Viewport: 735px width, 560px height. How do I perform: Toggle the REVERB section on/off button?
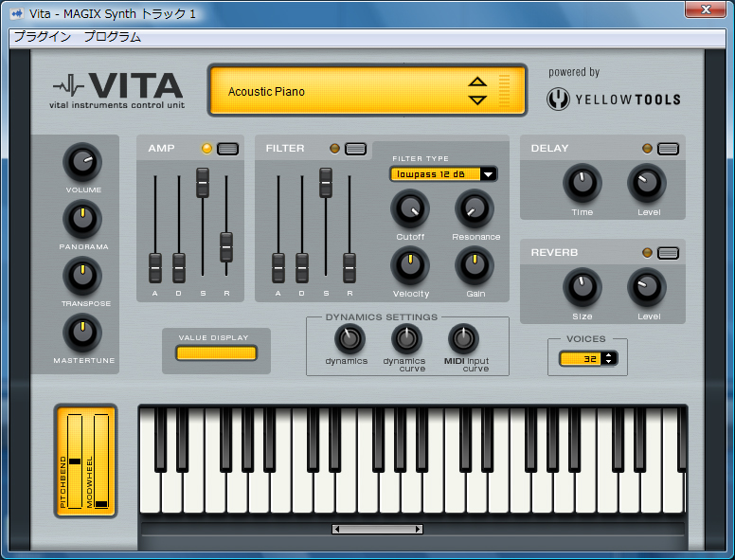[x=668, y=253]
